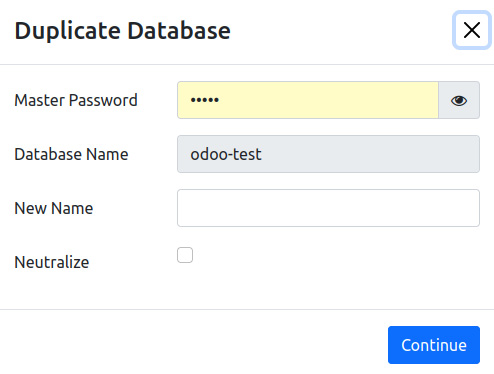Viewport: 494px width, 374px height.
Task: Click the Database Name label
Action: (71, 154)
